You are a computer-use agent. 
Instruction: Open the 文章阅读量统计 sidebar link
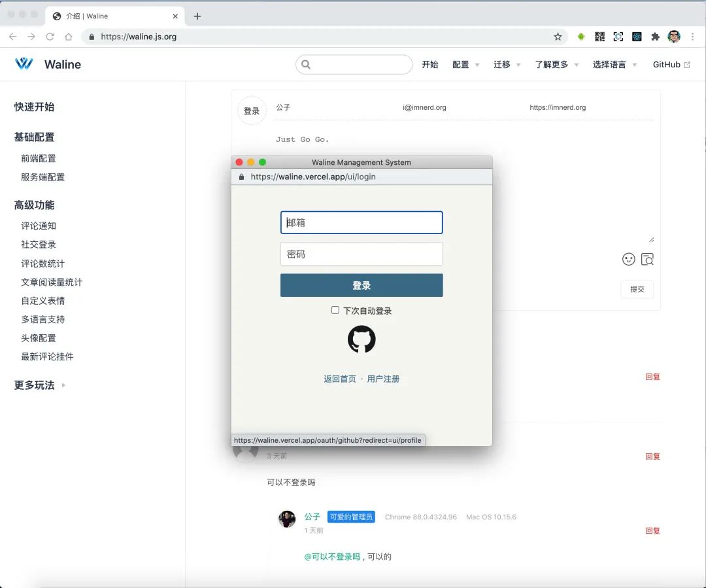[52, 282]
